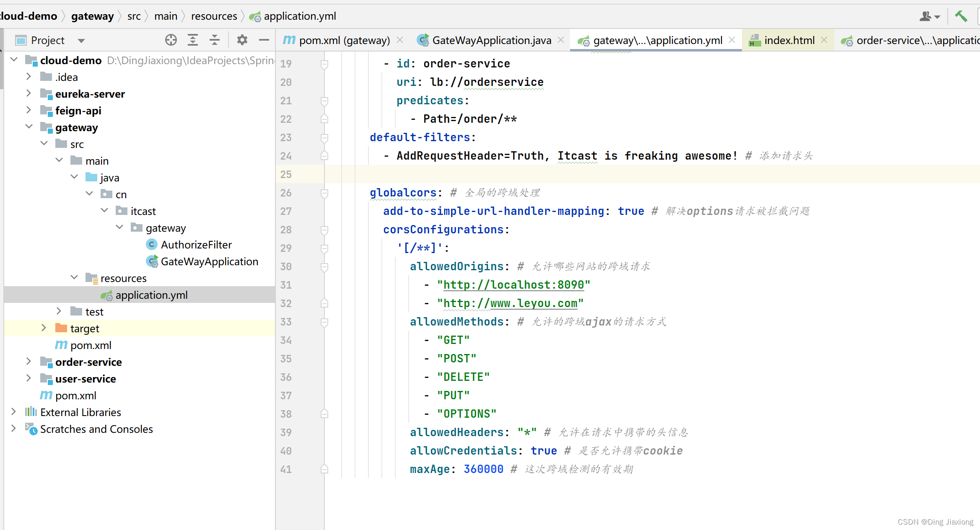The height and width of the screenshot is (530, 980).
Task: Switch to pom.xml (gateway) tab
Action: [x=344, y=40]
